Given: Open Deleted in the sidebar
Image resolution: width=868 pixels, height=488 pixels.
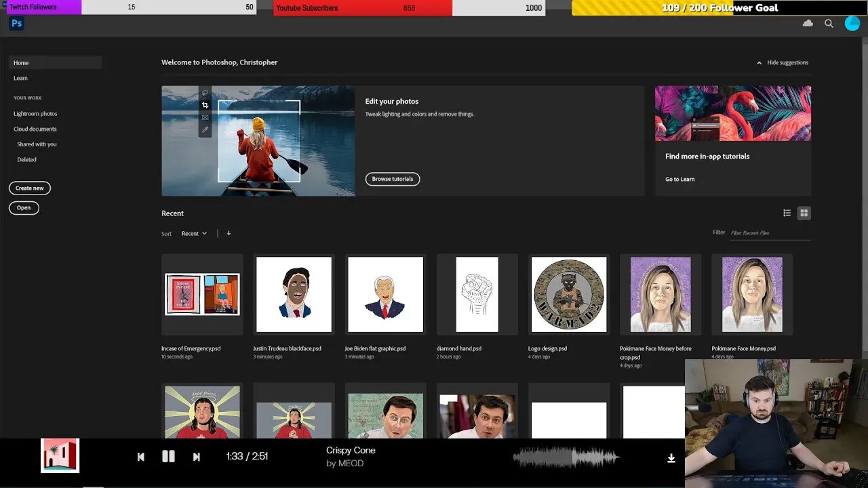Looking at the screenshot, I should [26, 160].
